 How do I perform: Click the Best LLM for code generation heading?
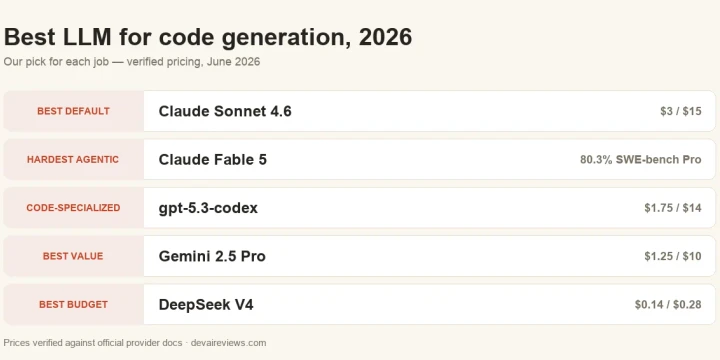click(208, 37)
